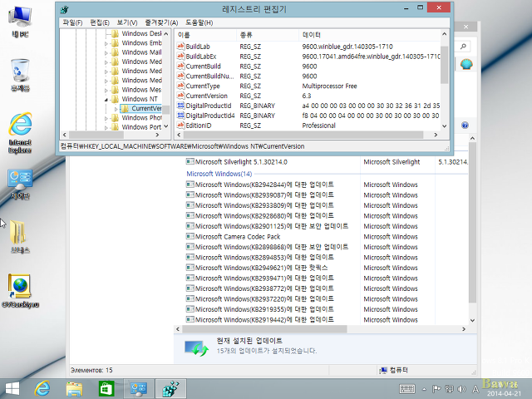
Task: Expand the Windows Mail registry key
Action: click(106, 53)
